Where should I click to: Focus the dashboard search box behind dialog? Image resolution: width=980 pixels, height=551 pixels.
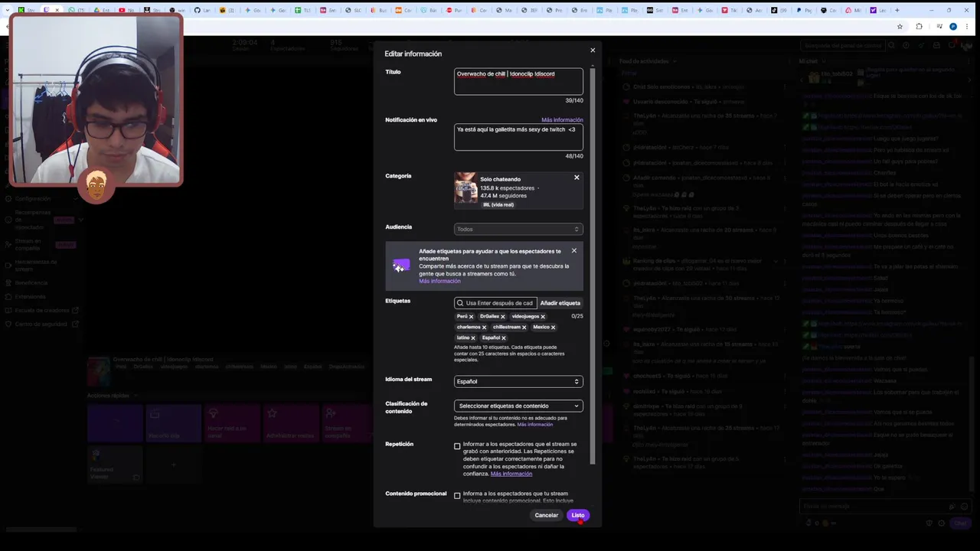(842, 46)
